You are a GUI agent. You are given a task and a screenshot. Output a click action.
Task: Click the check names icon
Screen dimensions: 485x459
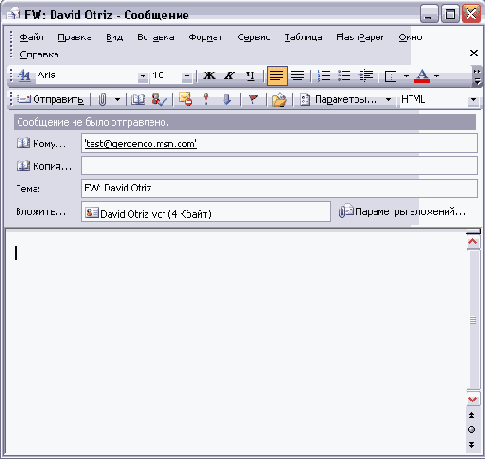159,99
